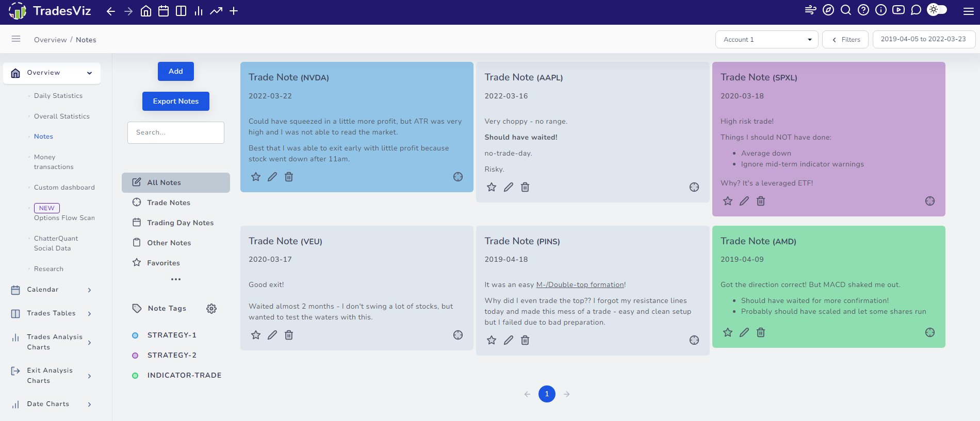Expand the Calendar sidebar section
The width and height of the screenshot is (980, 421).
tap(52, 290)
